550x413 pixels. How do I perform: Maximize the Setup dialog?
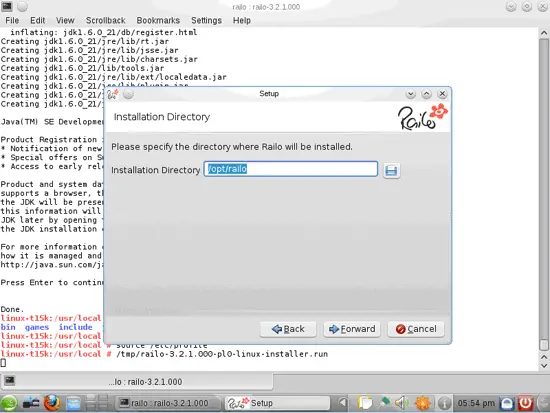click(426, 94)
